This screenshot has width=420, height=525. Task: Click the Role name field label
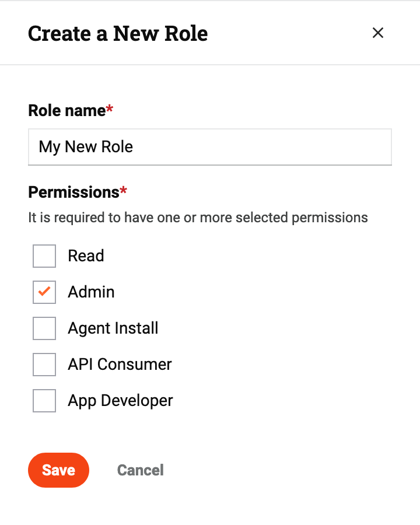pos(66,110)
